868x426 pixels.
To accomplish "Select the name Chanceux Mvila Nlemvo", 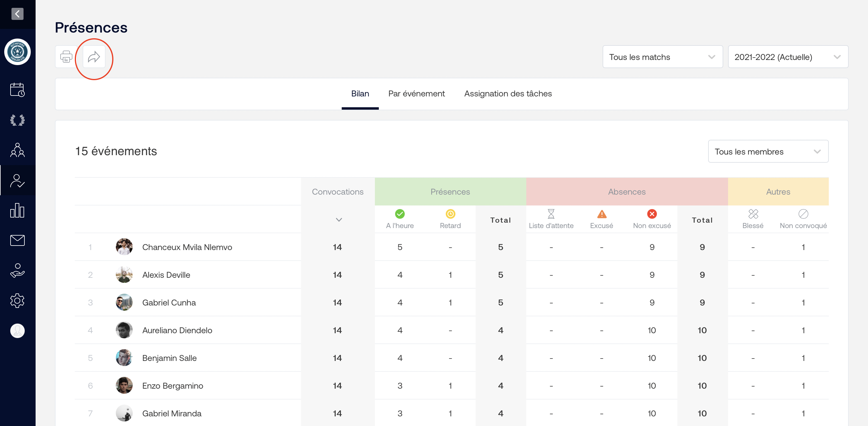I will (x=187, y=247).
